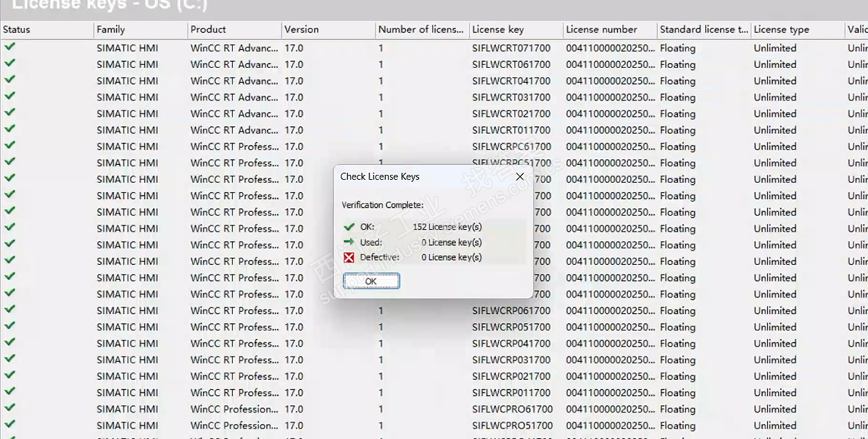
Task: Click status checkmark of row SIFLWCRP031700
Action: tap(10, 359)
